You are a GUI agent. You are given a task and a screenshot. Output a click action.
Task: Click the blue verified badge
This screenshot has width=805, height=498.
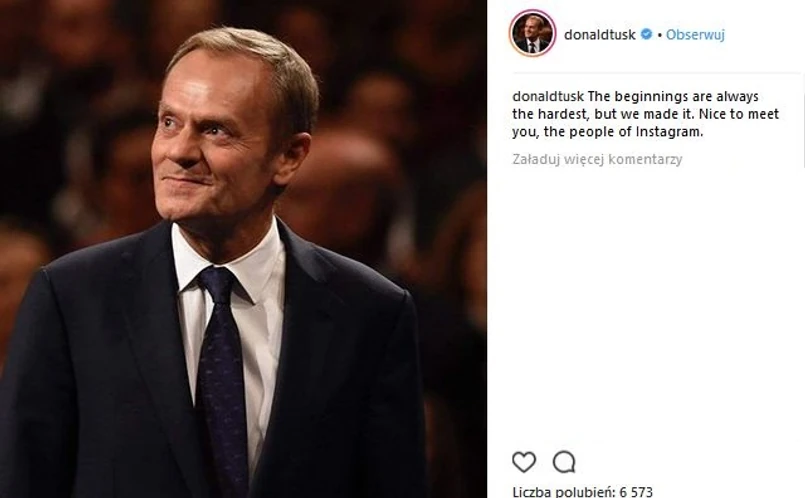[x=646, y=34]
